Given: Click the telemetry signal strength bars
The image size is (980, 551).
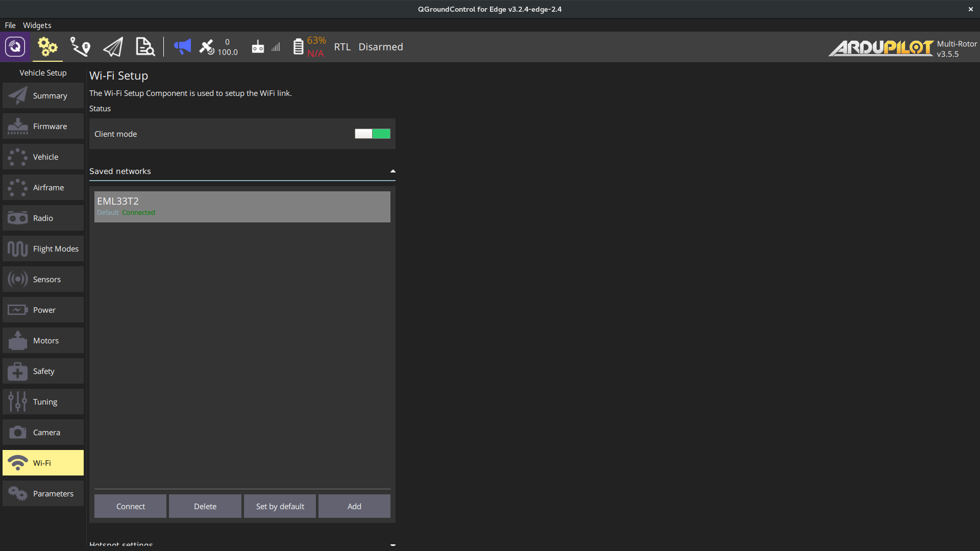Looking at the screenshot, I should click(x=276, y=47).
